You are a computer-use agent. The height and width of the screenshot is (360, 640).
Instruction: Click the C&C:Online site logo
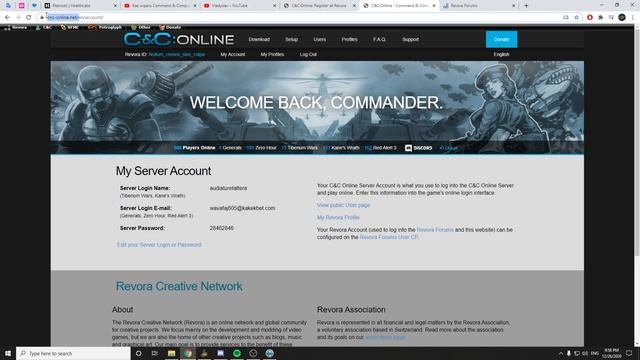[x=179, y=39]
